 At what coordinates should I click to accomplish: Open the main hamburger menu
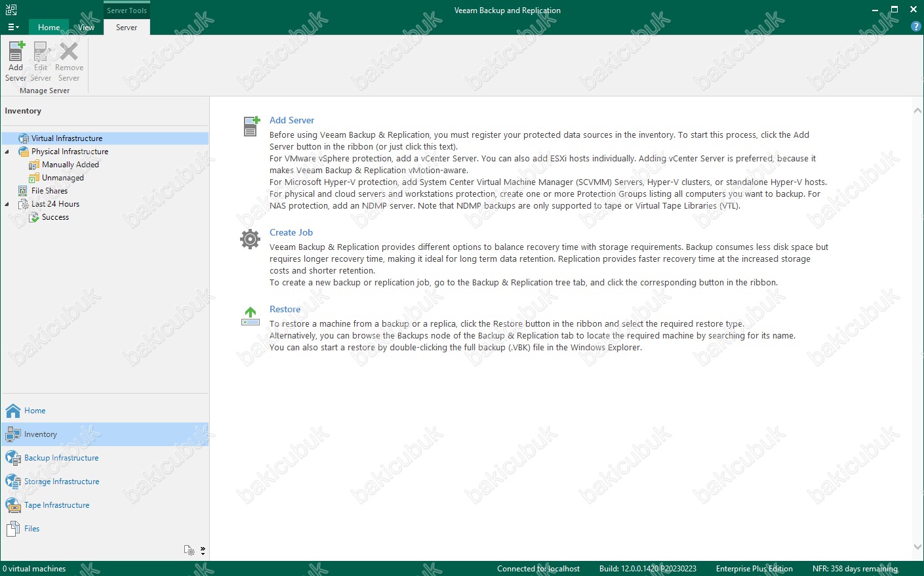pyautogui.click(x=13, y=27)
